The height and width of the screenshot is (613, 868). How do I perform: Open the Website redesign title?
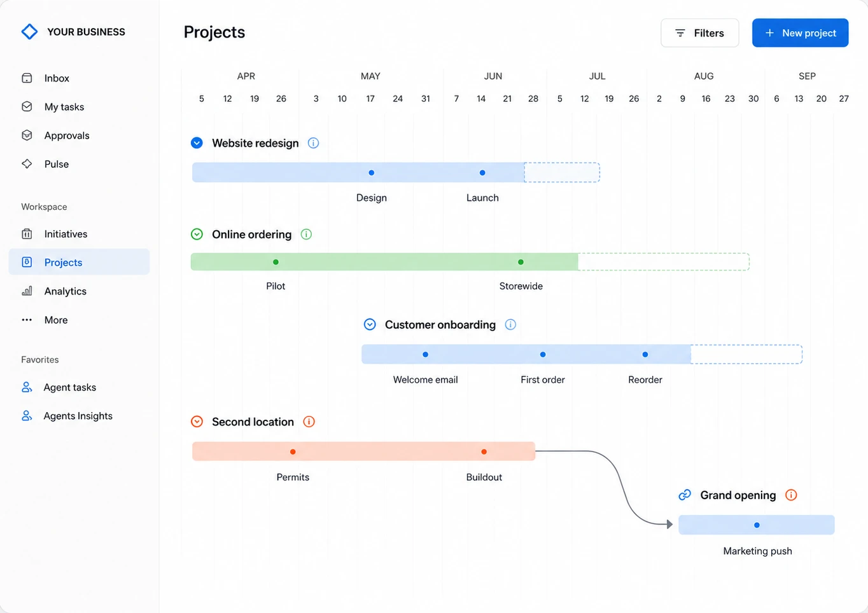[x=255, y=143]
